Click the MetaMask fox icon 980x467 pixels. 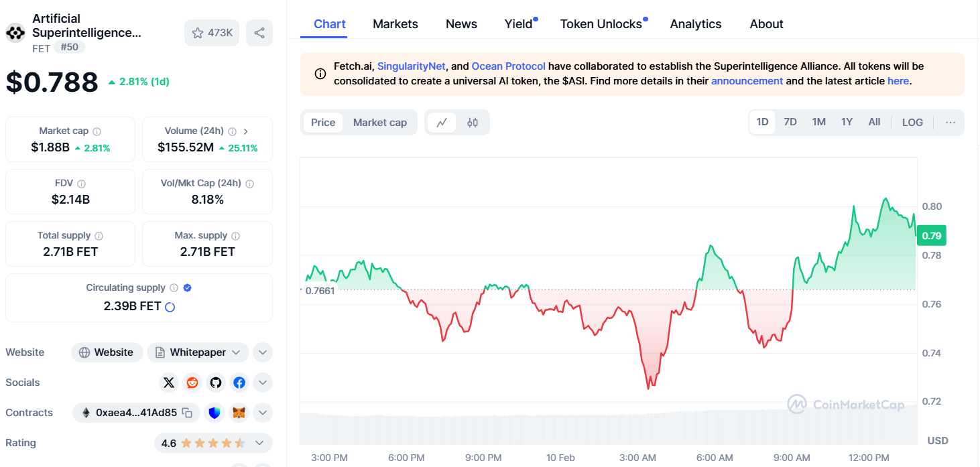coord(239,413)
